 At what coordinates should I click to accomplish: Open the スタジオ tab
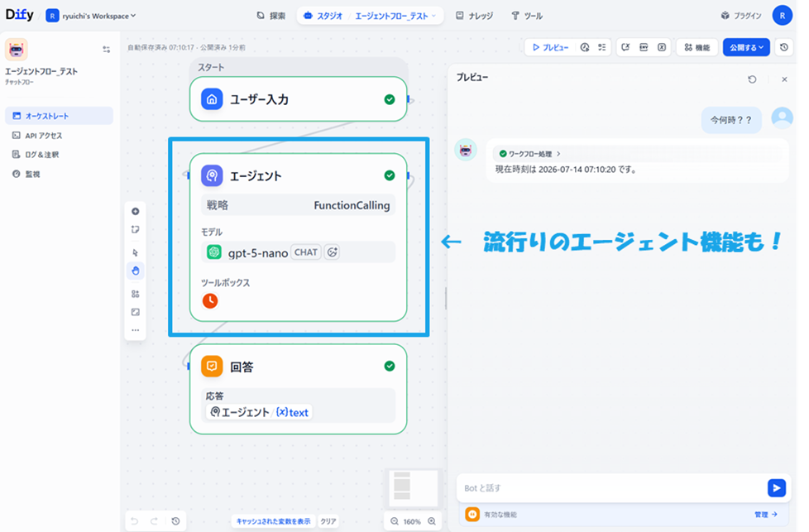(x=323, y=16)
